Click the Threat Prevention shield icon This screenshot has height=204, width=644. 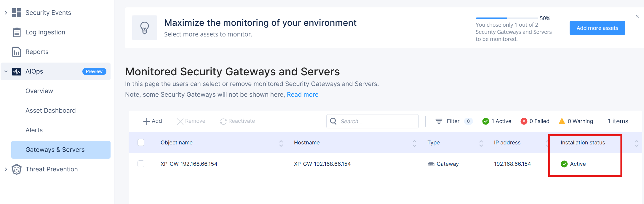17,169
